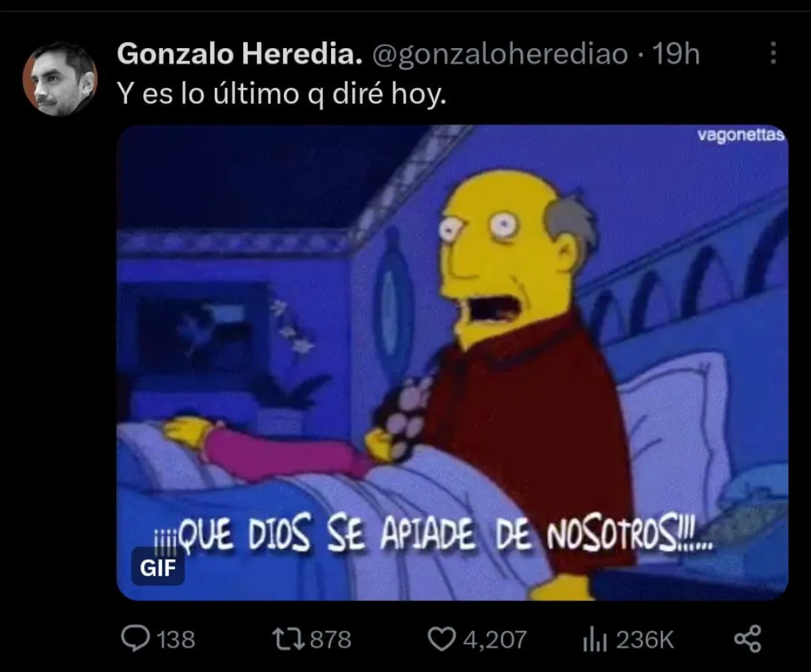
Task: Click the reply speech bubble icon
Action: coord(135,638)
